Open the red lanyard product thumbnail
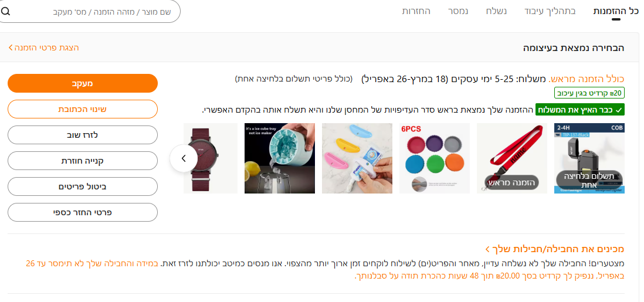Image resolution: width=644 pixels, height=302 pixels. (x=512, y=158)
